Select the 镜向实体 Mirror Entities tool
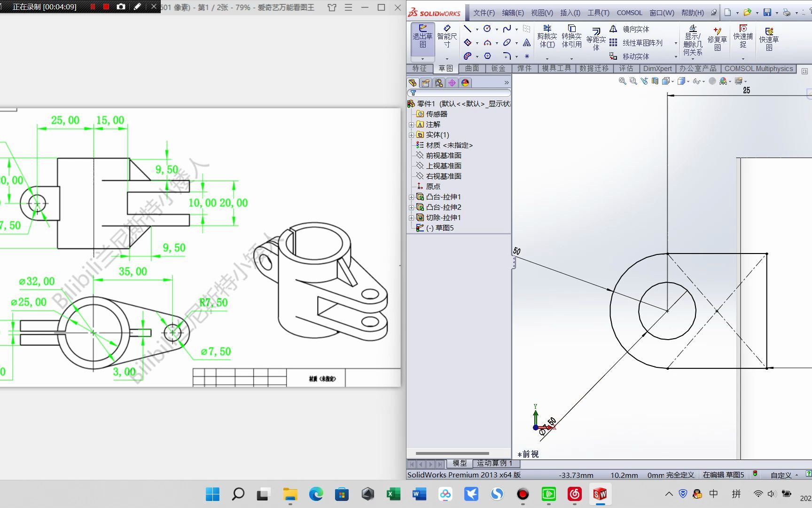The image size is (812, 508). coord(635,29)
